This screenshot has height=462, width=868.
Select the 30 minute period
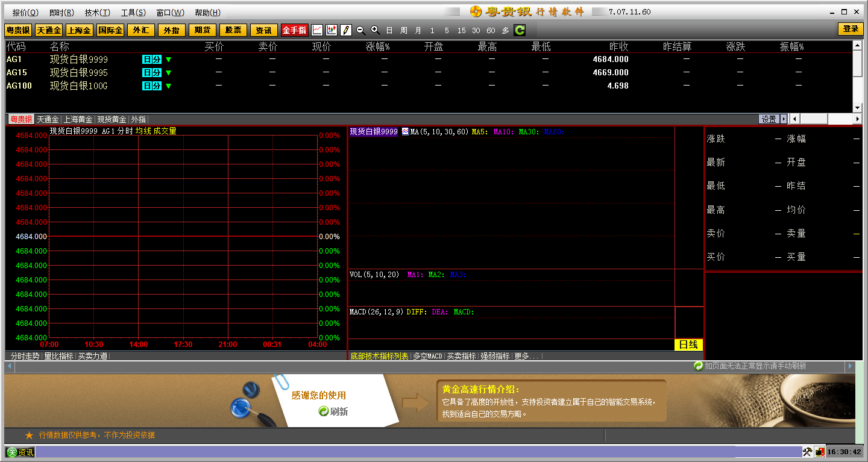click(476, 30)
